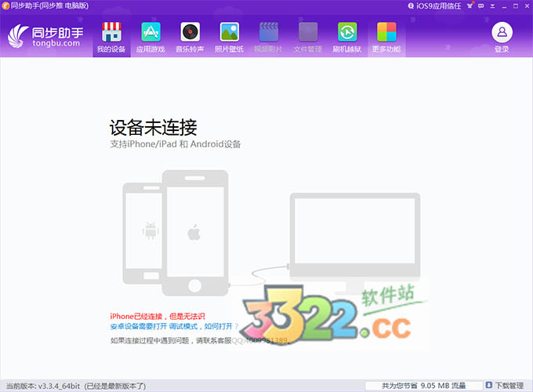Open 我的设备 (My Device) tab

pos(111,37)
